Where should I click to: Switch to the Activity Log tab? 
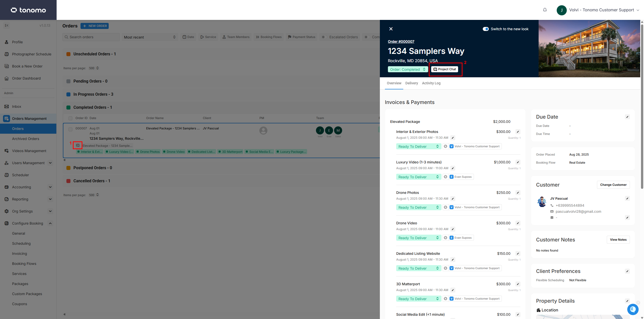click(431, 83)
